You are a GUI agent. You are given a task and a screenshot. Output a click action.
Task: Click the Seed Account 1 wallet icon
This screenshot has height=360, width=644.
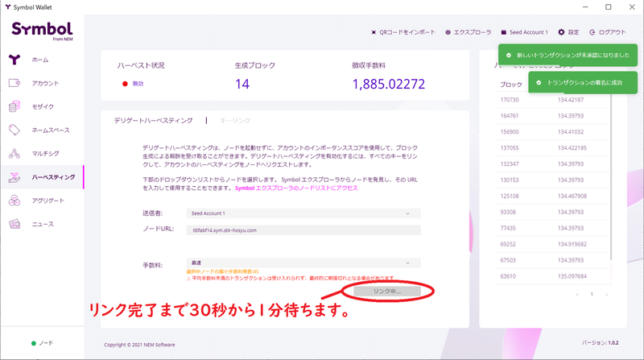(504, 32)
